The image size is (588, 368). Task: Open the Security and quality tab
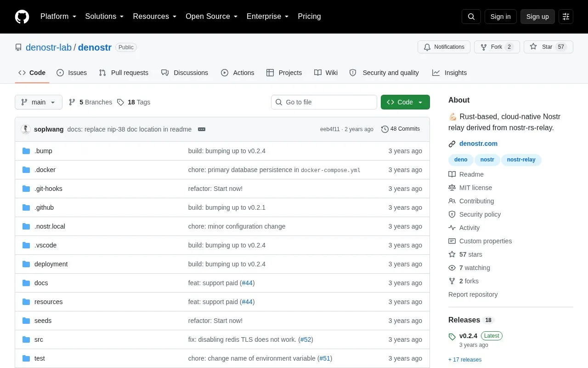384,73
